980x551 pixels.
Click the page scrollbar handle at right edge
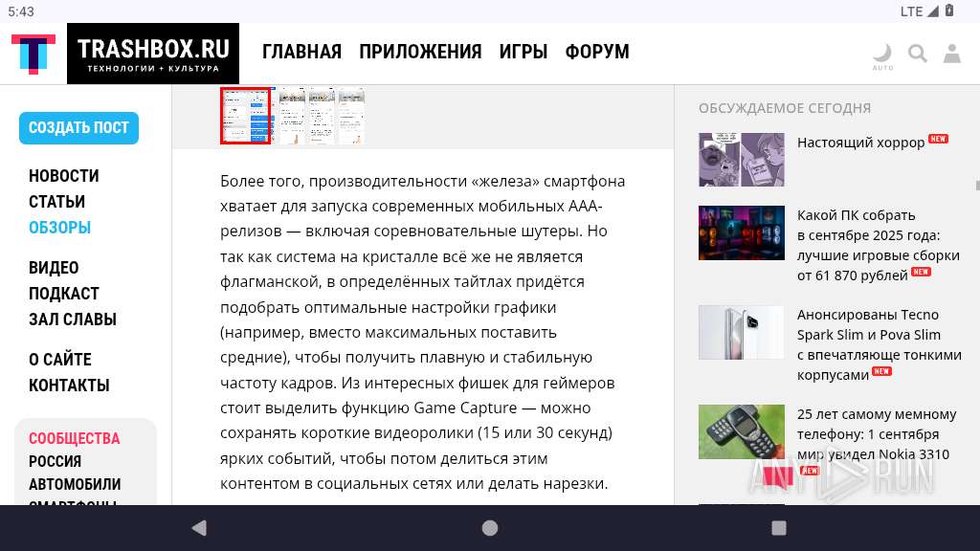click(977, 186)
